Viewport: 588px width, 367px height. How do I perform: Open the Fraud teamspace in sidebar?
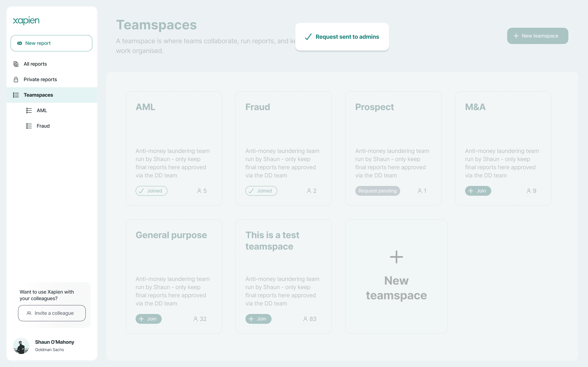click(43, 126)
